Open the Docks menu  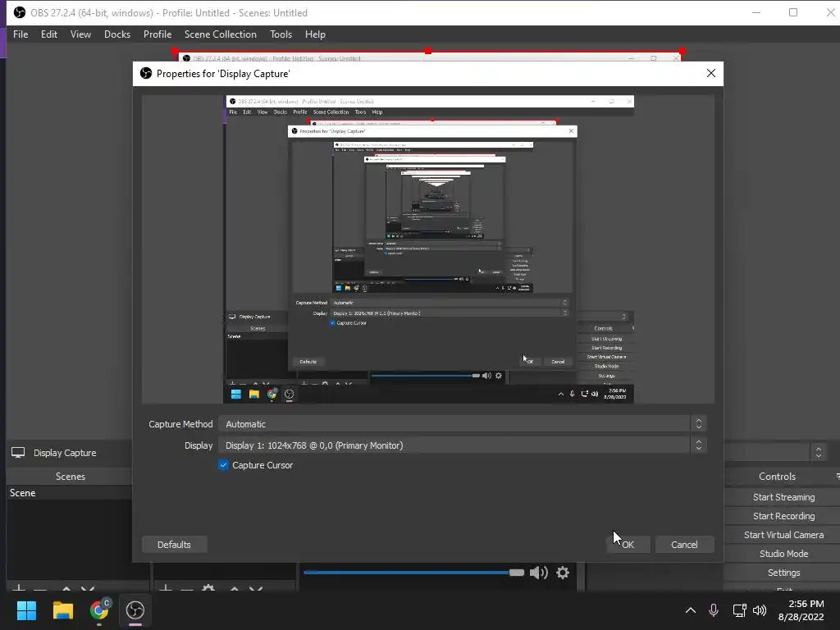116,34
